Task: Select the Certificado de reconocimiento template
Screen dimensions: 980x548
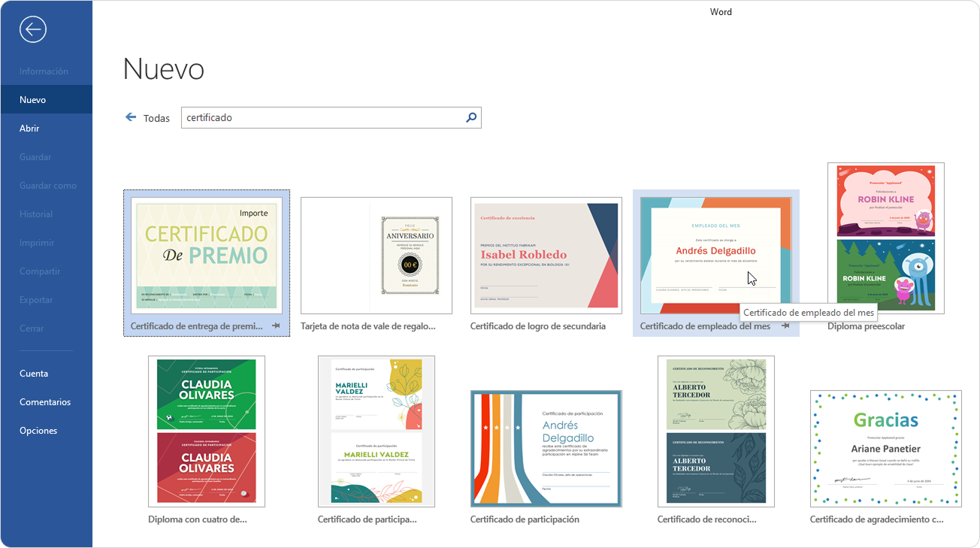Action: (716, 431)
